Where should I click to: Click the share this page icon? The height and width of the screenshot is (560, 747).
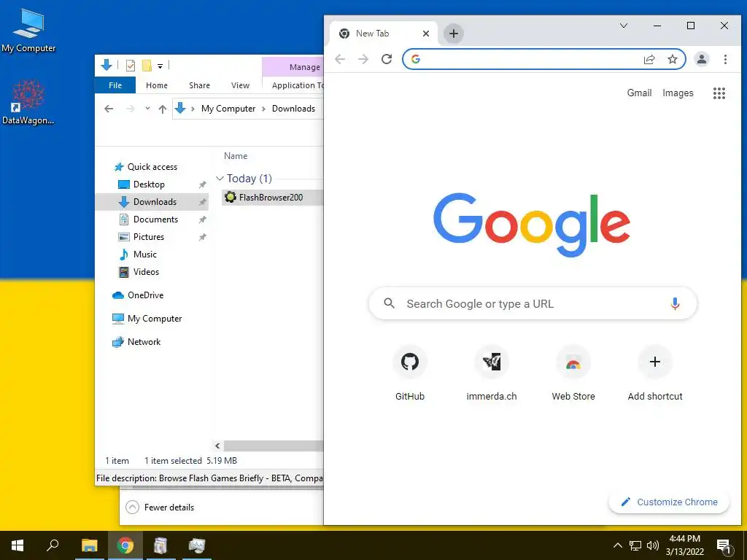[x=649, y=59]
